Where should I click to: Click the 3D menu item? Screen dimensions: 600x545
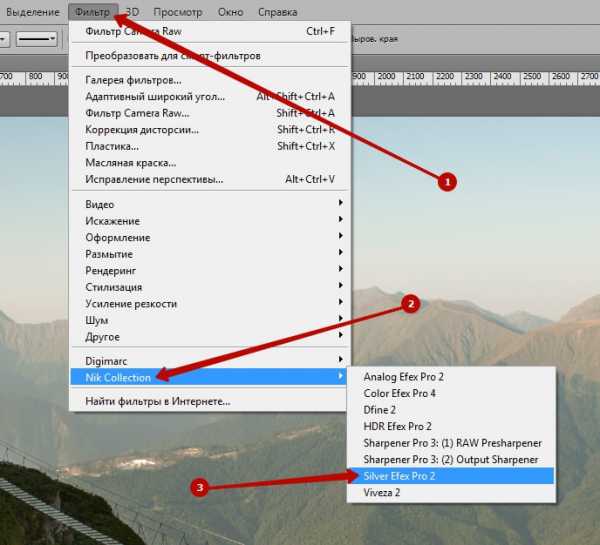[x=130, y=12]
